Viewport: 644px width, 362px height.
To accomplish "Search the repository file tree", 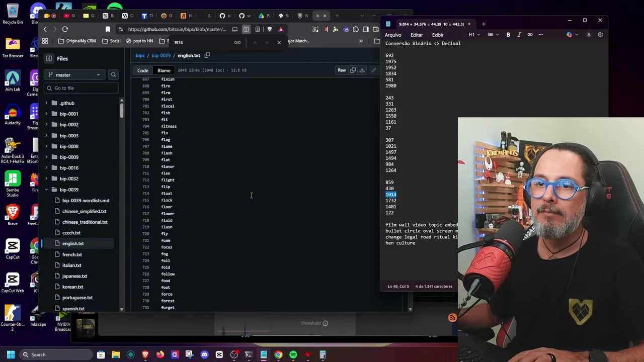I will (x=113, y=75).
